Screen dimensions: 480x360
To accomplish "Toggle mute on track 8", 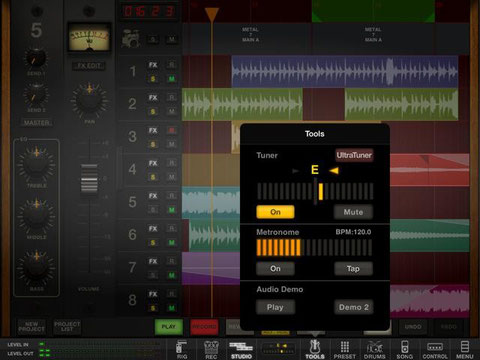I will coord(172,308).
